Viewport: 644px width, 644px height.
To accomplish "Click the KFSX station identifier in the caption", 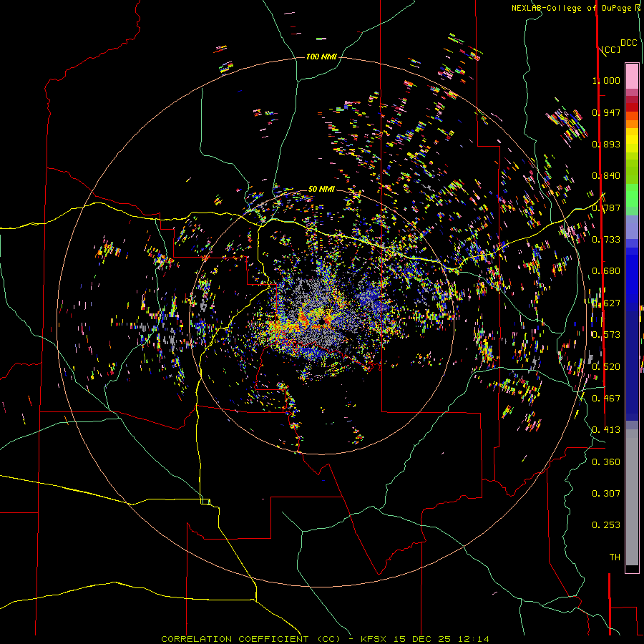I will [374, 639].
